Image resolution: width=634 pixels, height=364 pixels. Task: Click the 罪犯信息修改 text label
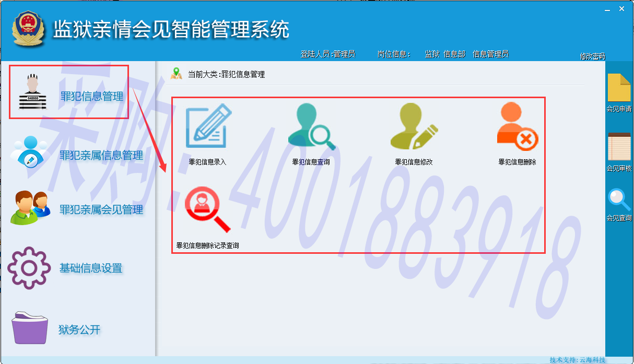pos(414,162)
